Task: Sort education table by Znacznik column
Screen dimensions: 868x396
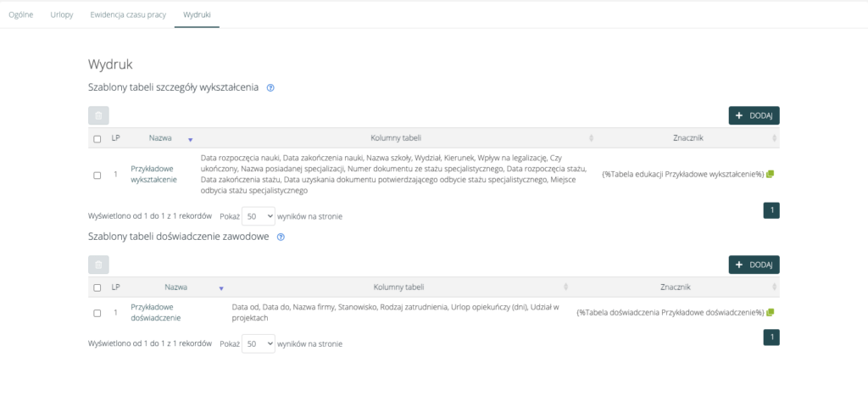Action: [x=774, y=138]
